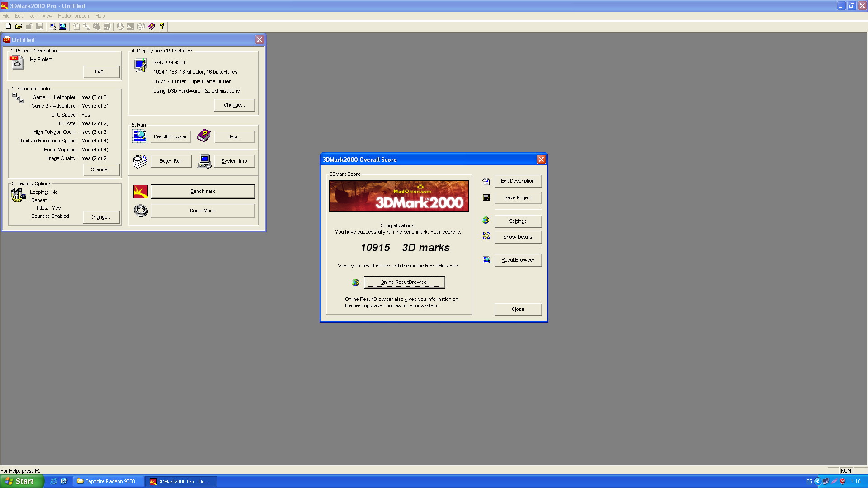
Task: Open the View menu
Action: point(47,16)
